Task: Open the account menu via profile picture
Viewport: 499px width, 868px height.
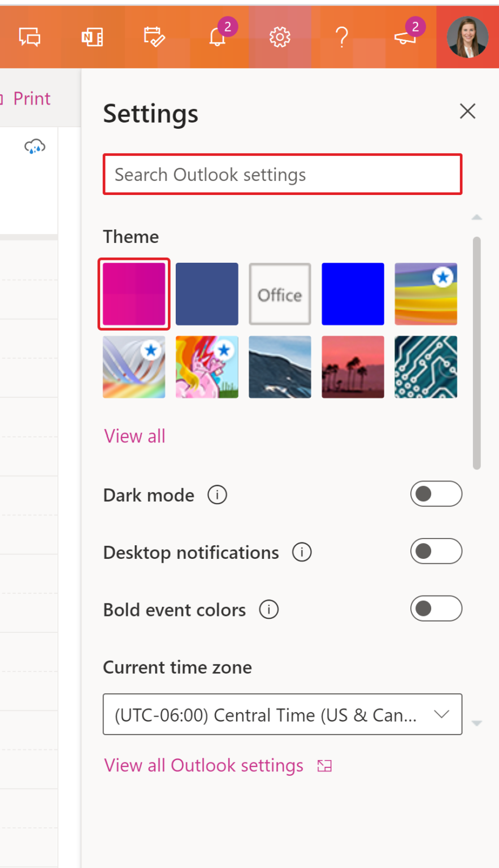Action: [x=467, y=37]
